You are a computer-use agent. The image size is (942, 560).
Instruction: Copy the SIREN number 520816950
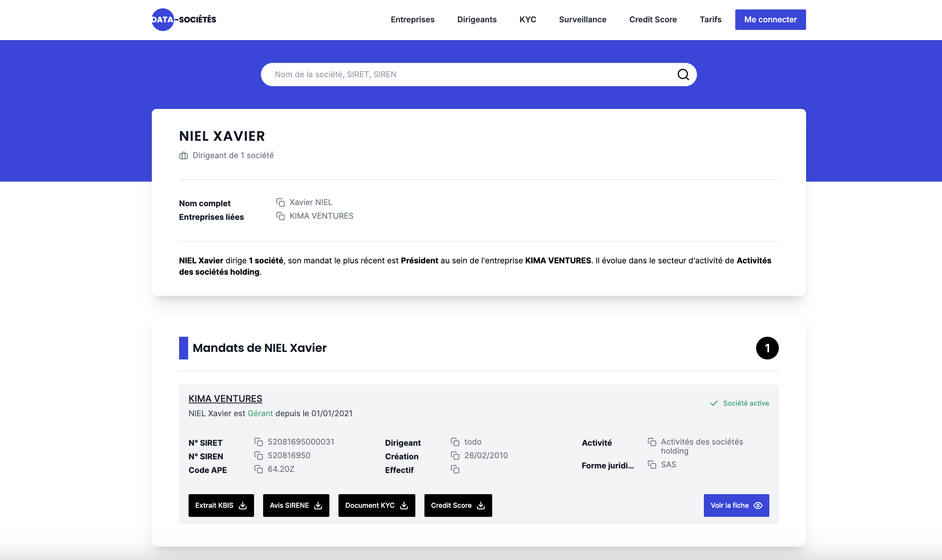point(259,456)
